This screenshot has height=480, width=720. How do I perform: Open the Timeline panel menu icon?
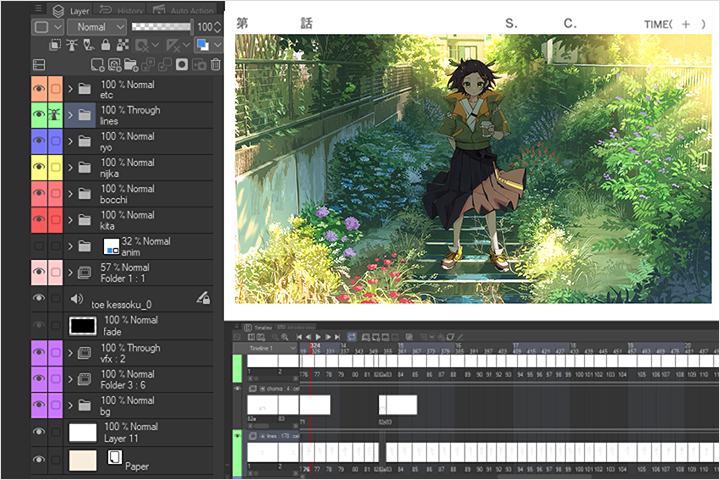[237, 327]
